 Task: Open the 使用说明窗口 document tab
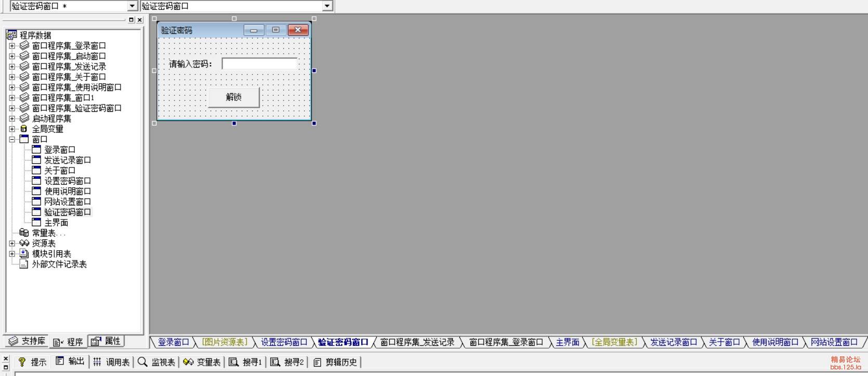click(775, 342)
